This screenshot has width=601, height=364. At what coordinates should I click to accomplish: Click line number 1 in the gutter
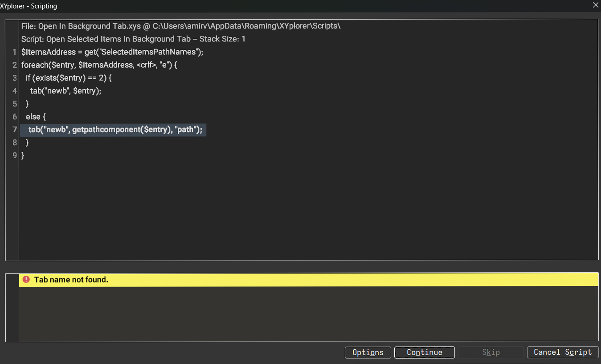tap(15, 52)
